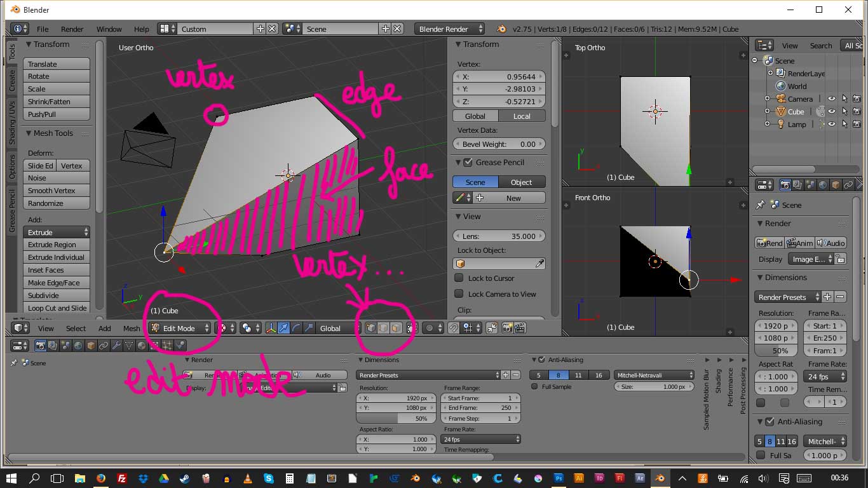Select vertex select mode icon in 3D header
Viewport: 868px width, 488px height.
coord(372,329)
